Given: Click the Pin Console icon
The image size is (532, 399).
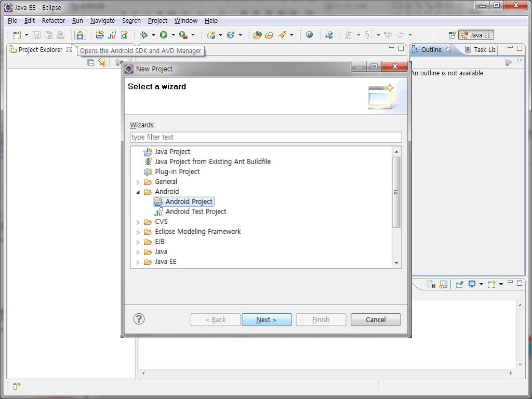Looking at the screenshot, I should coord(459,284).
